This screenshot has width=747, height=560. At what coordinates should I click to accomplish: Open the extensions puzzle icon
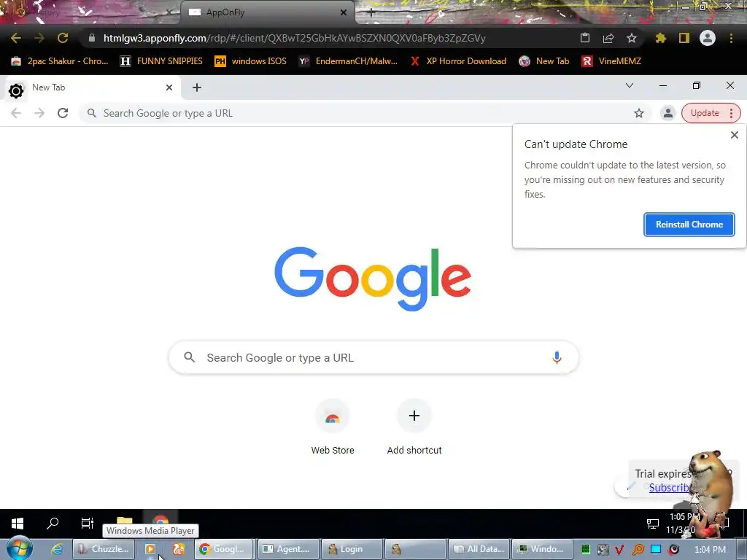pyautogui.click(x=661, y=38)
